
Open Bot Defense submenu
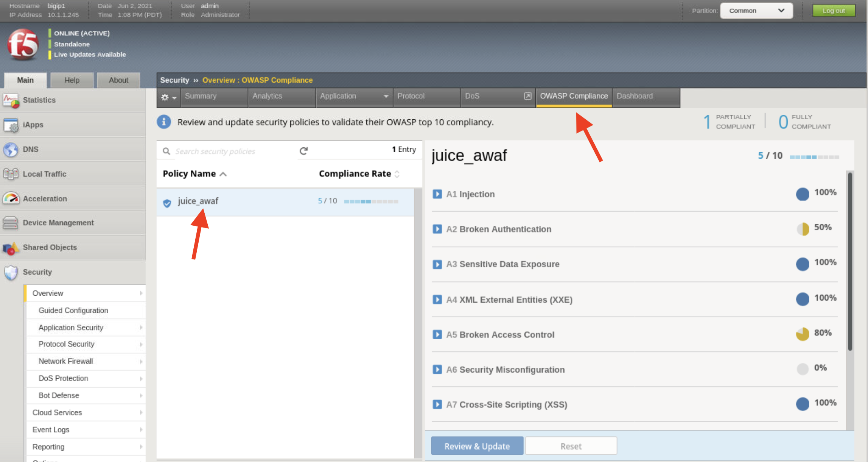click(86, 395)
